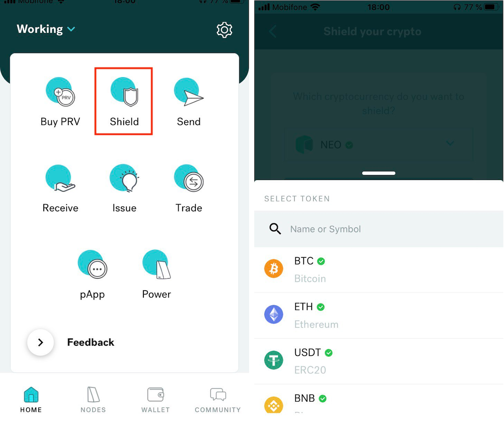Screen dimensions: 504x436
Task: Tap the Power node device icon
Action: [157, 264]
